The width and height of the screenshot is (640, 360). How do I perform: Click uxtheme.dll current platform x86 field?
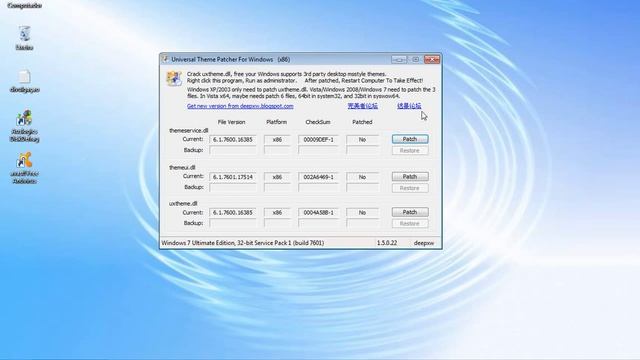277,213
